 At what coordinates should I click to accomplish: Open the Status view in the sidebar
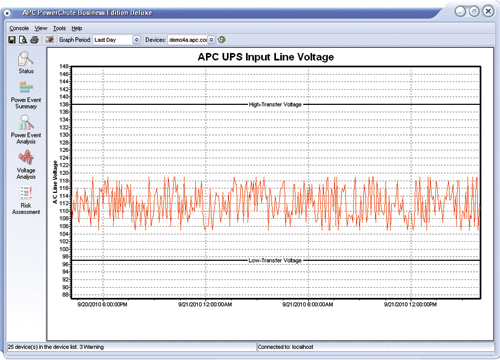tap(26, 62)
